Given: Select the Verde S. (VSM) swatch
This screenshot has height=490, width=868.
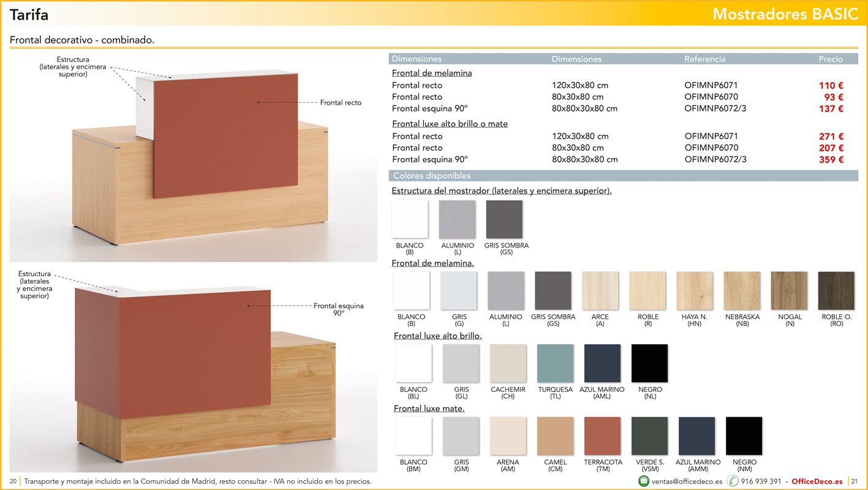Looking at the screenshot, I should click(x=649, y=436).
